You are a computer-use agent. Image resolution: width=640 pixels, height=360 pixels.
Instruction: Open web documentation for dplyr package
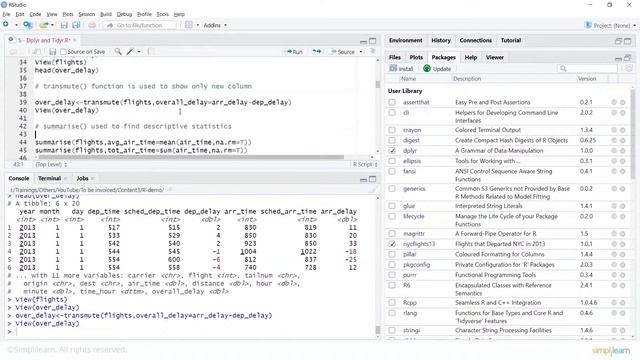(x=614, y=151)
